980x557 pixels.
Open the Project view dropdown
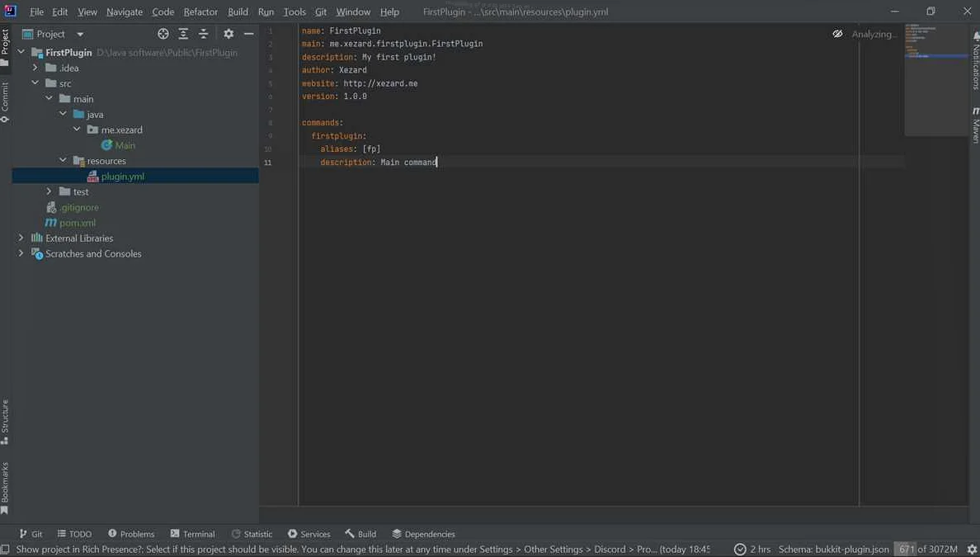pyautogui.click(x=80, y=34)
